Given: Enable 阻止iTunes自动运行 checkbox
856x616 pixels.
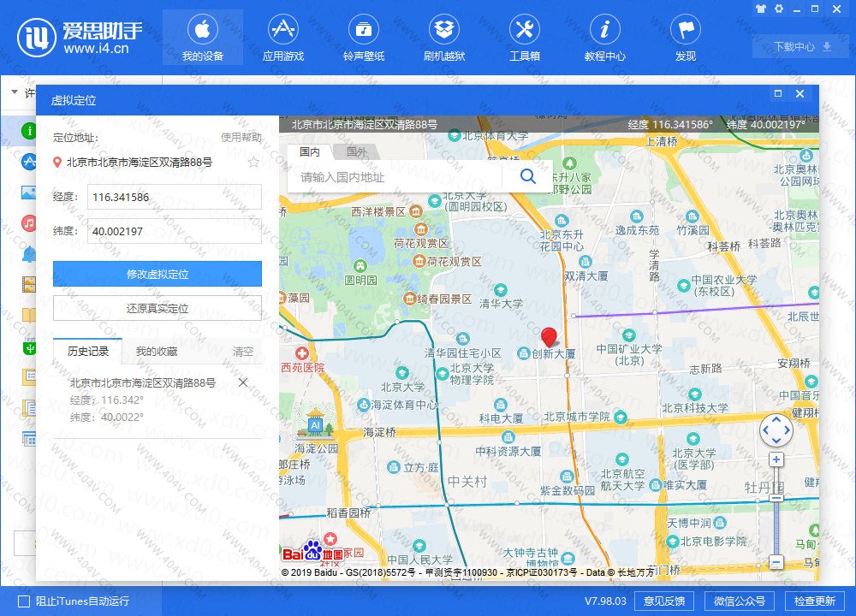Looking at the screenshot, I should (x=24, y=601).
